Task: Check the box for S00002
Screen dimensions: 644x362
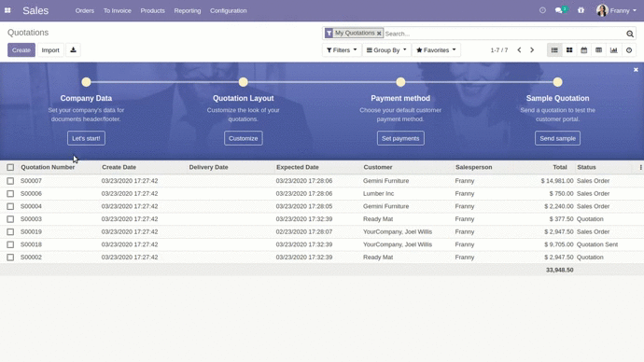Action: tap(10, 257)
